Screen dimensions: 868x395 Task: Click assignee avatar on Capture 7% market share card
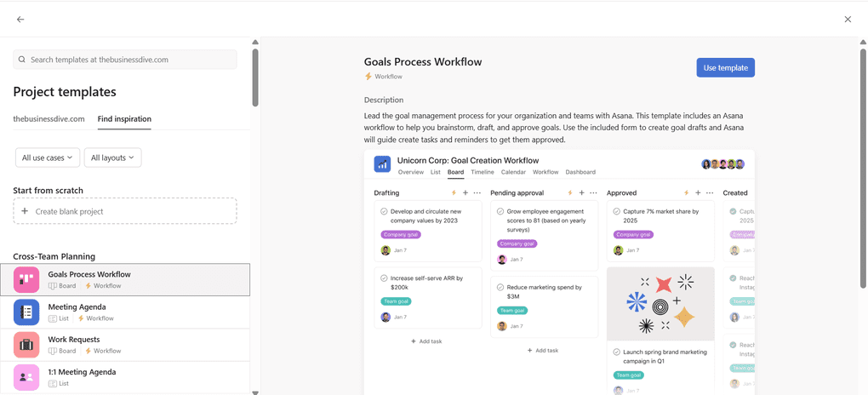(619, 250)
